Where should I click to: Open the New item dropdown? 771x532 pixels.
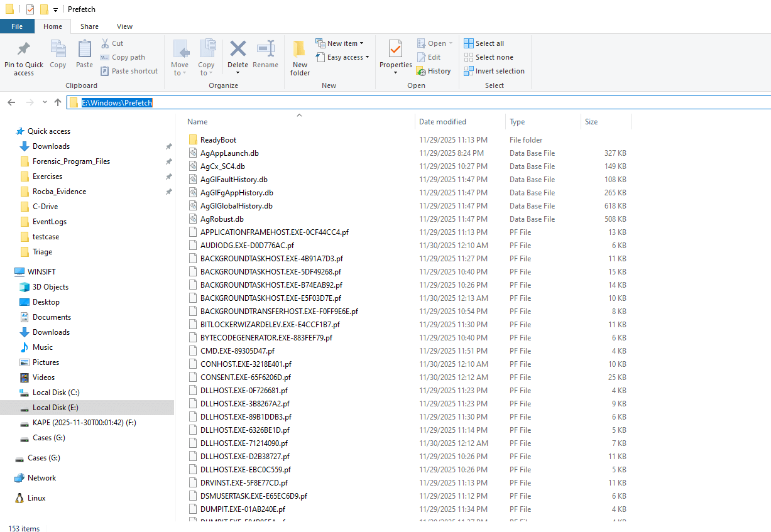[340, 43]
